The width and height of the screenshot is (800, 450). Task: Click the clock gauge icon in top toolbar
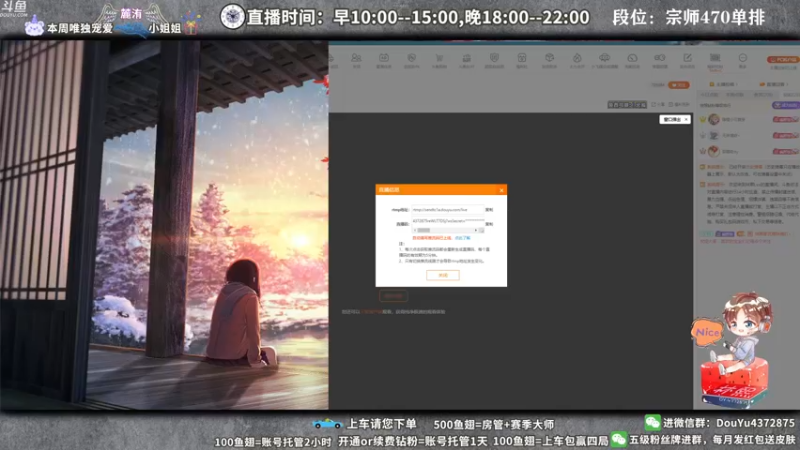point(632,58)
